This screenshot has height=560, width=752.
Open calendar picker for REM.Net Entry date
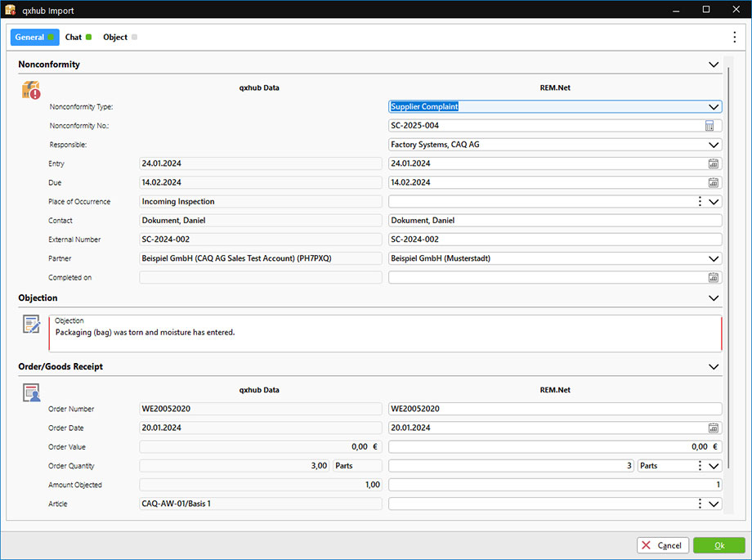point(713,164)
